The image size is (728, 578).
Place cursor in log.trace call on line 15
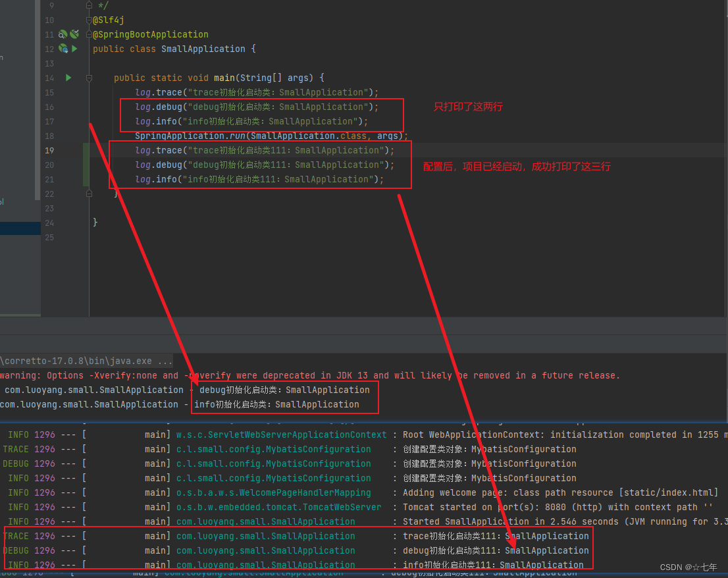click(x=257, y=92)
